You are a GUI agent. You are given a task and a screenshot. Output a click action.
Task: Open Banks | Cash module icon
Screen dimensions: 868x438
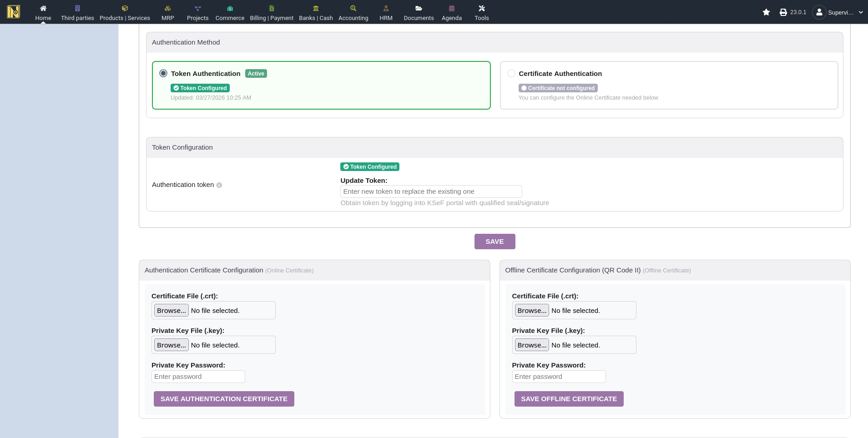coord(316,8)
